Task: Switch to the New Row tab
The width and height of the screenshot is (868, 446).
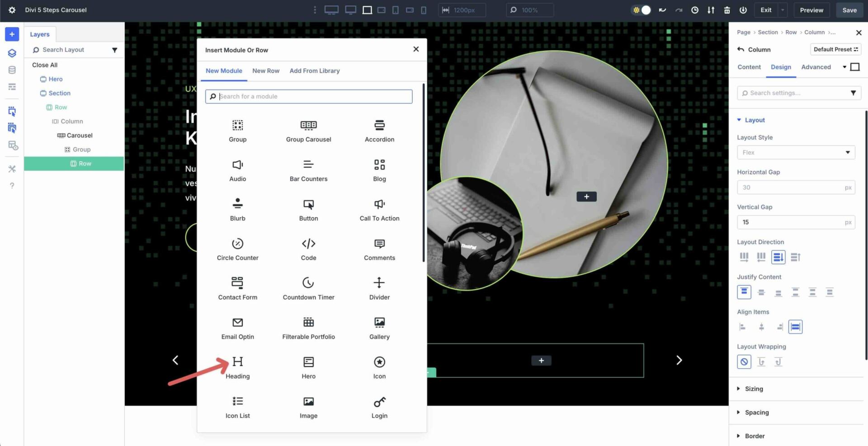Action: tap(266, 70)
